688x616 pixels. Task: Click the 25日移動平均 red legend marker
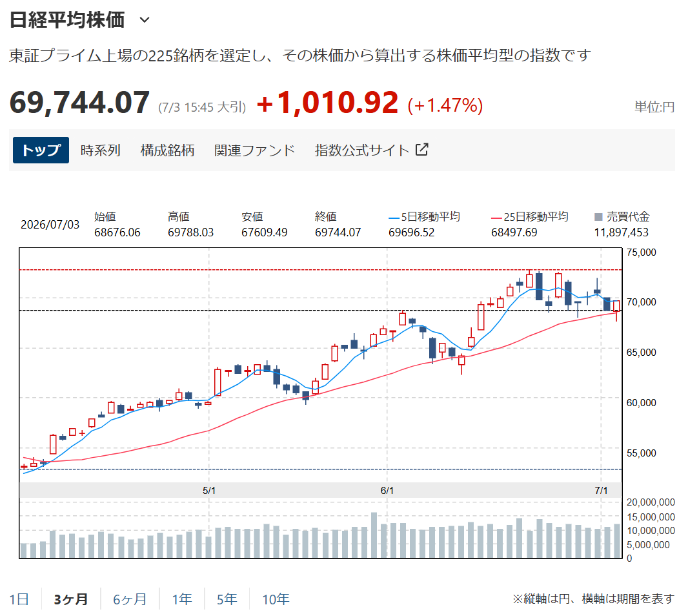pyautogui.click(x=496, y=218)
